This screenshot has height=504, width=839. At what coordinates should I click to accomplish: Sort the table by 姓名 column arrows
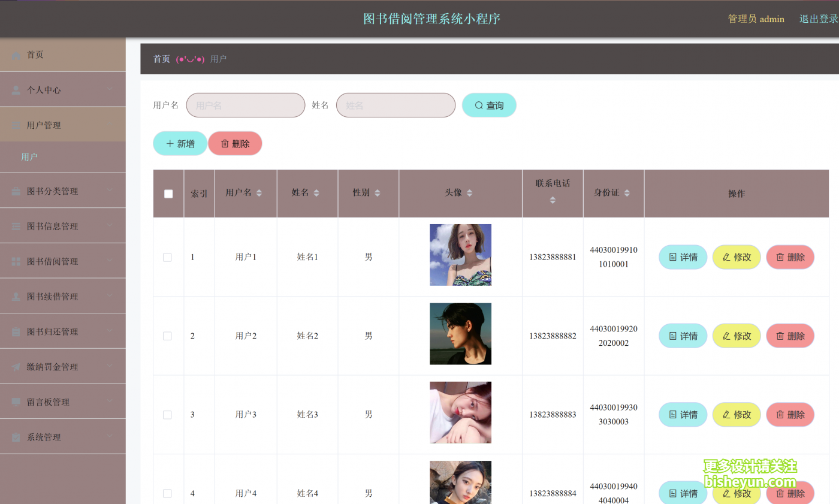(316, 193)
